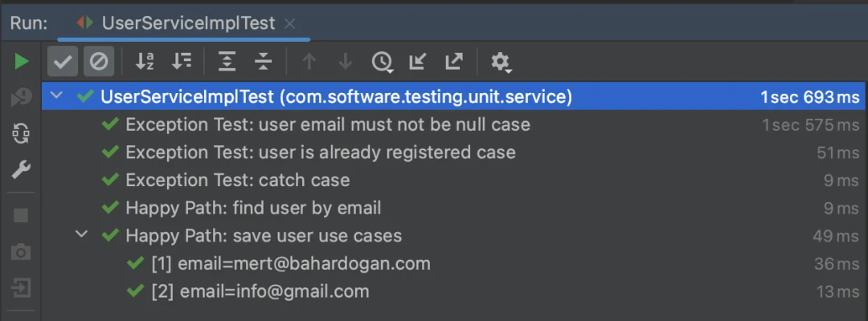Open the test runner settings gear

pos(502,62)
